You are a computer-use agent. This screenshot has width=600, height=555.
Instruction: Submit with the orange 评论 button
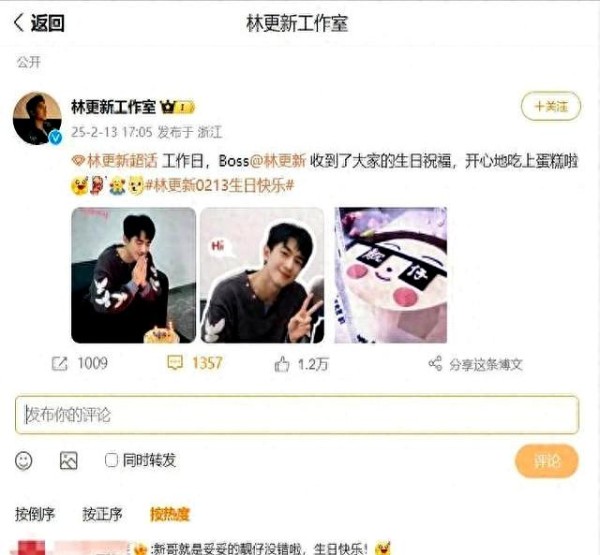pyautogui.click(x=547, y=461)
